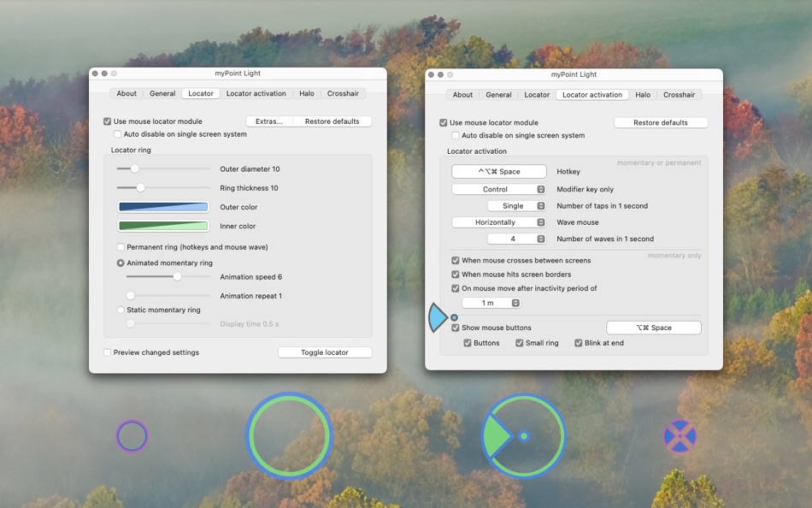Open About tab in left myPoint window

click(127, 93)
